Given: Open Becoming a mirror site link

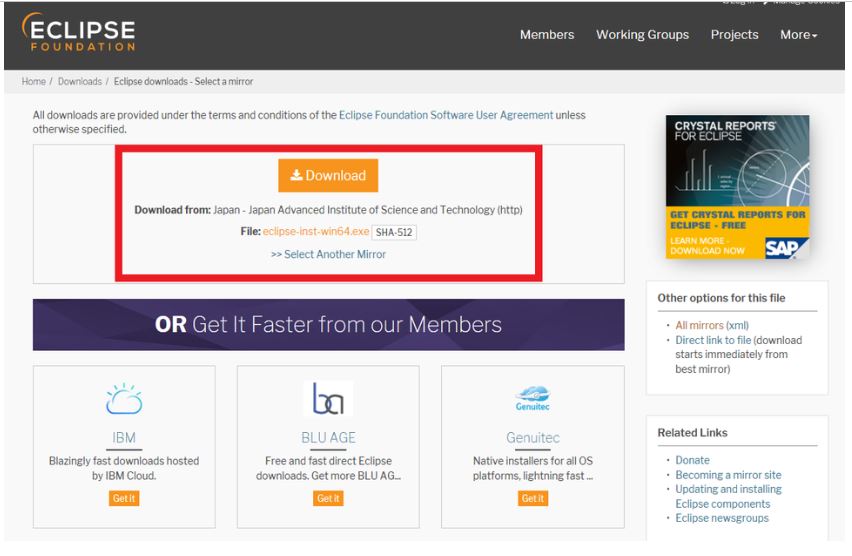Looking at the screenshot, I should click(x=728, y=475).
